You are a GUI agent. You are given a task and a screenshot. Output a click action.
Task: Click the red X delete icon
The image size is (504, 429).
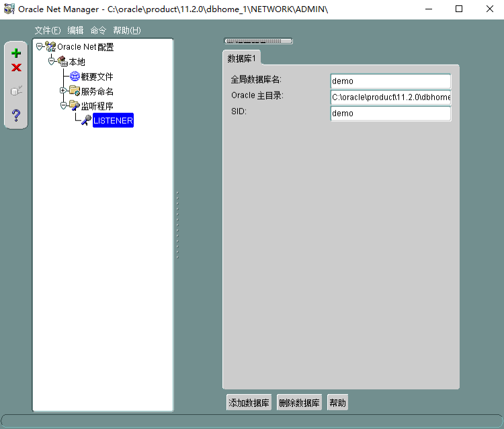tap(16, 67)
